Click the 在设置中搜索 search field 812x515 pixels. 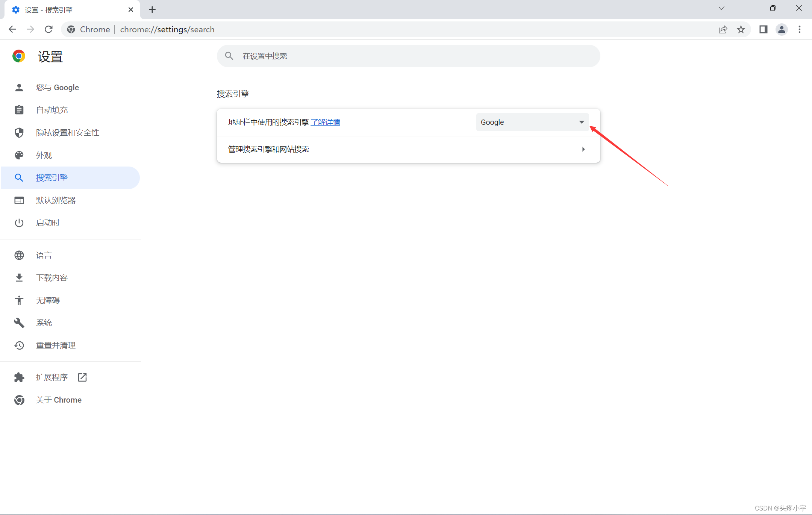click(409, 56)
